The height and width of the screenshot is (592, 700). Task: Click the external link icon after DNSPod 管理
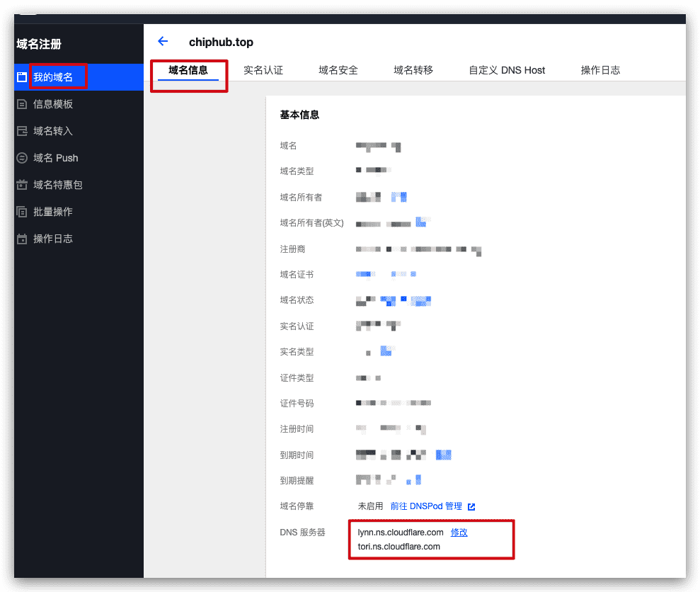tap(471, 506)
